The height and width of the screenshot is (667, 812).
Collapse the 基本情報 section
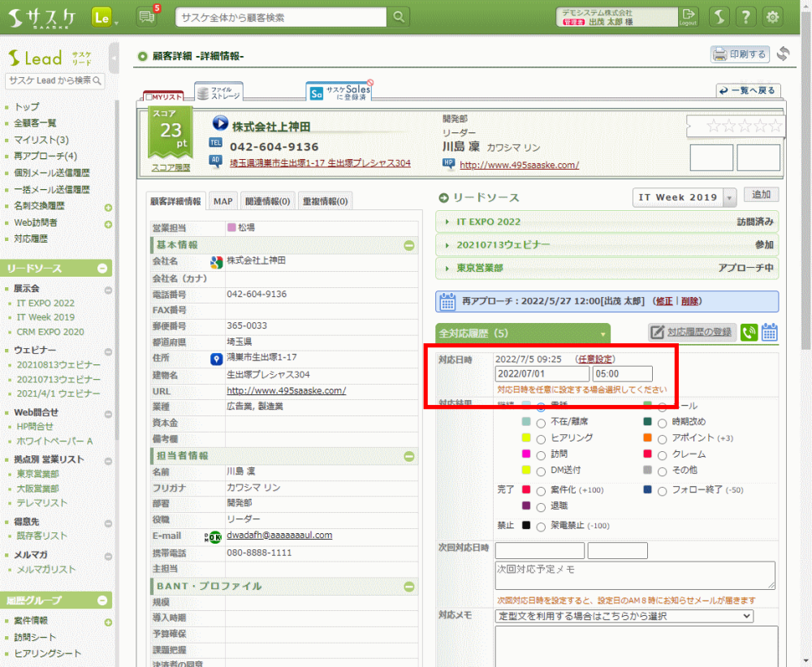click(x=409, y=245)
